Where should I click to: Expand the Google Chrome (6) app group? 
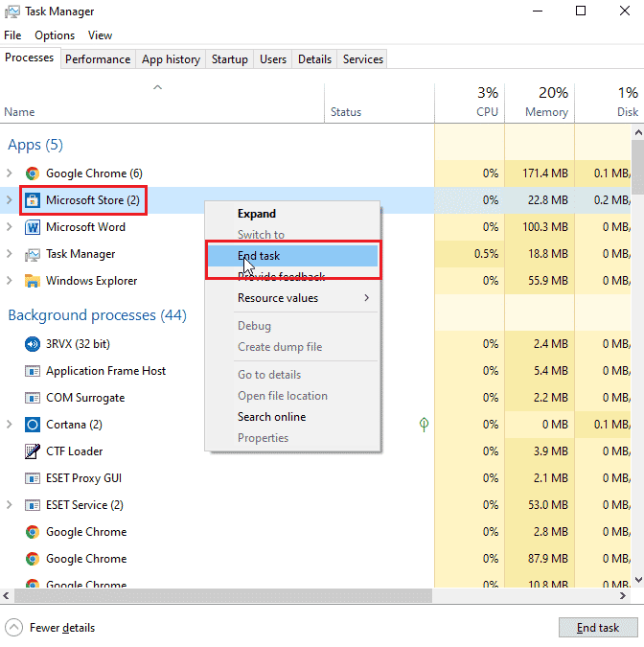click(9, 173)
